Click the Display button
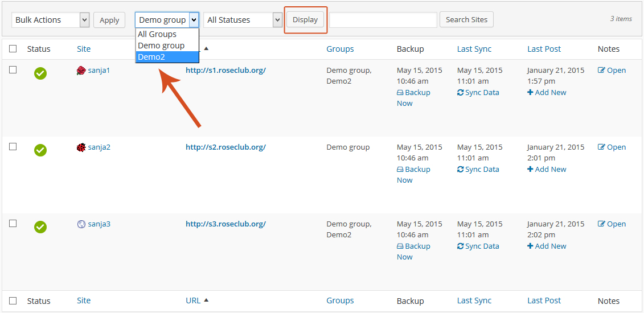644x313 pixels. tap(305, 20)
